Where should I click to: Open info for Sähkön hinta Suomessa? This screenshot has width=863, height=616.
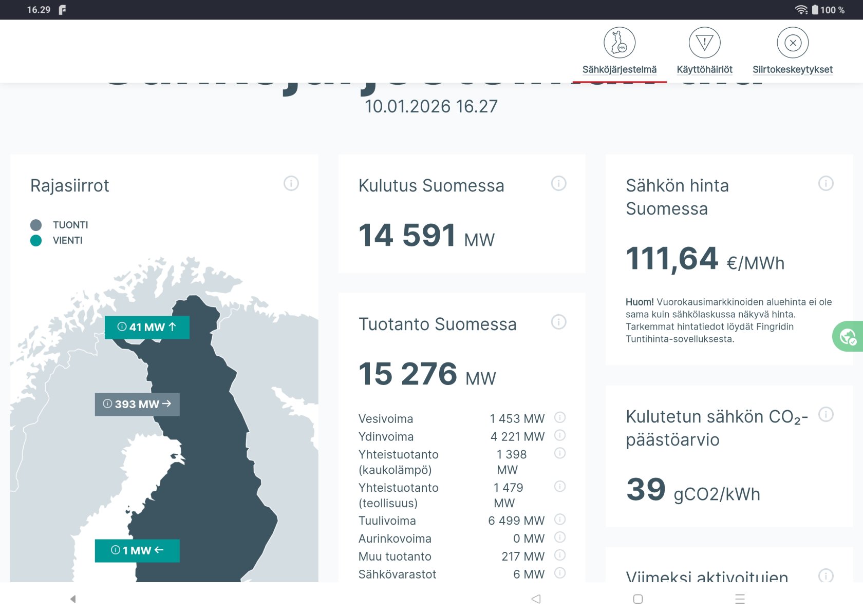pyautogui.click(x=826, y=183)
